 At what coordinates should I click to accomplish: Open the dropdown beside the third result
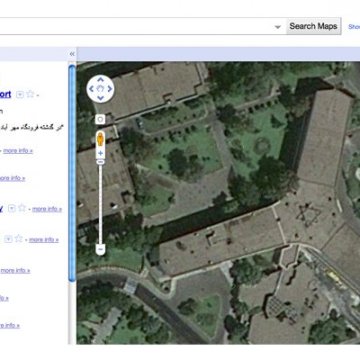pyautogui.click(x=12, y=209)
